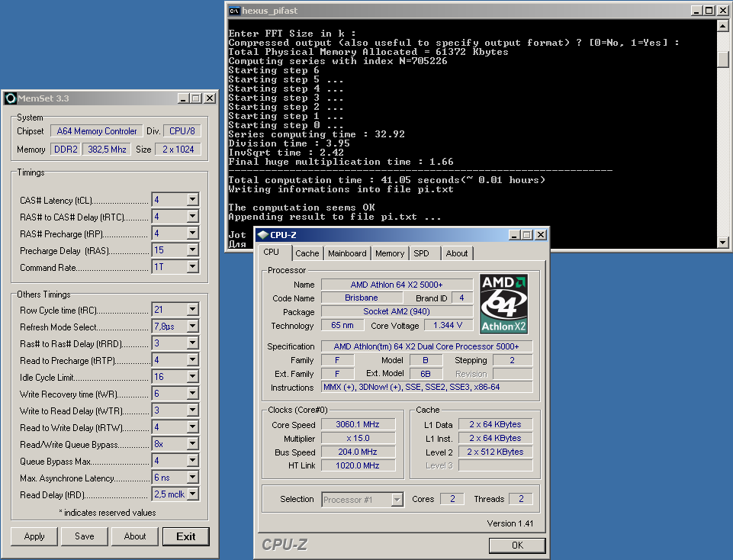Click the Exit button in MemSet
The width and height of the screenshot is (733, 560).
(x=186, y=536)
